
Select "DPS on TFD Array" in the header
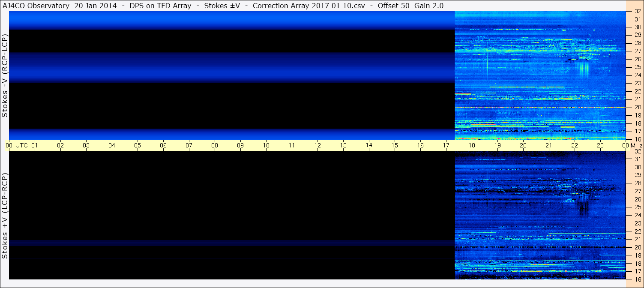click(x=160, y=6)
